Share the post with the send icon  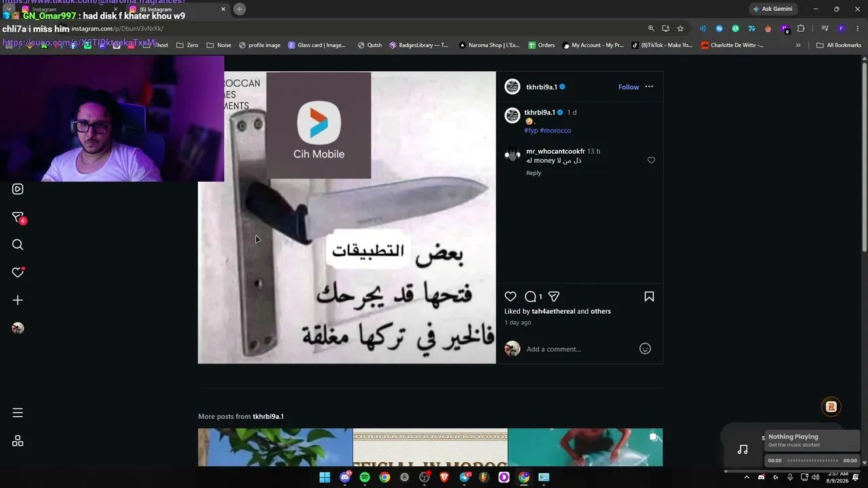pyautogui.click(x=554, y=296)
